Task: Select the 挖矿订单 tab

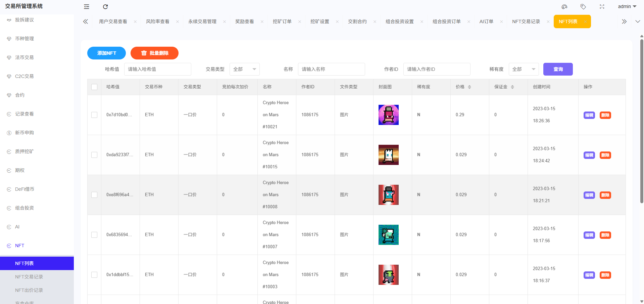Action: click(x=282, y=21)
